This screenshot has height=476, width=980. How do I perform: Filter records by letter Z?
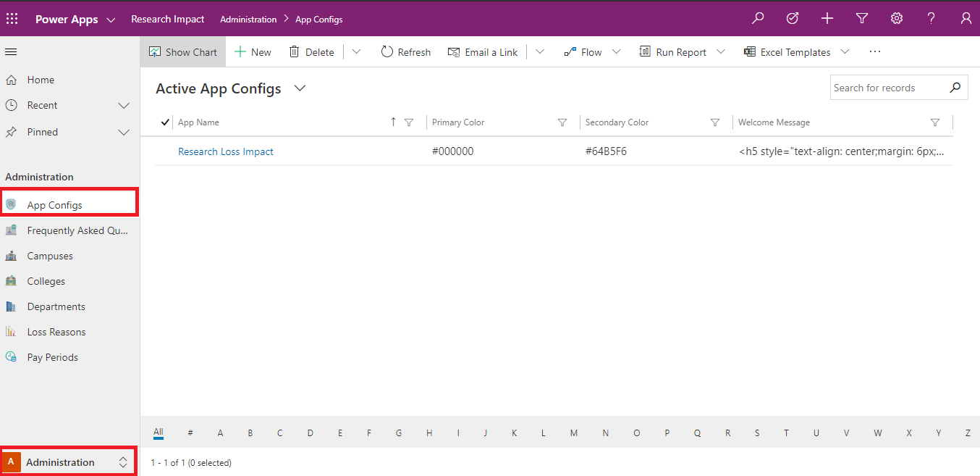point(968,433)
